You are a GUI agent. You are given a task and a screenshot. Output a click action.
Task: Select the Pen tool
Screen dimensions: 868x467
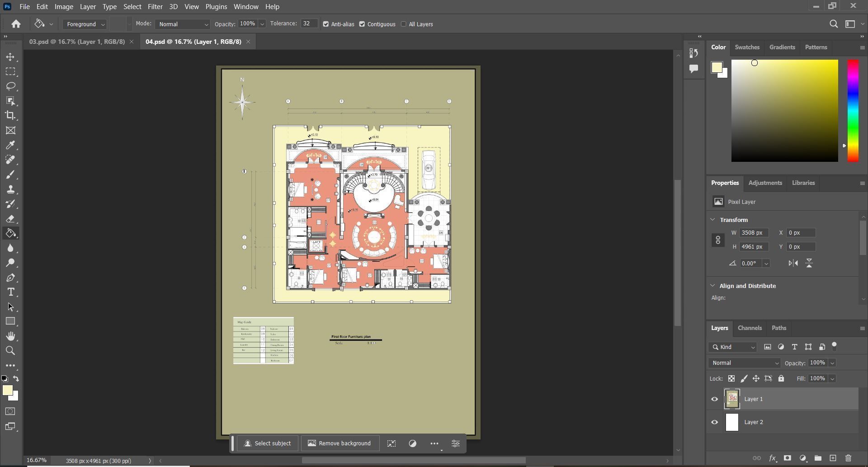click(x=10, y=278)
